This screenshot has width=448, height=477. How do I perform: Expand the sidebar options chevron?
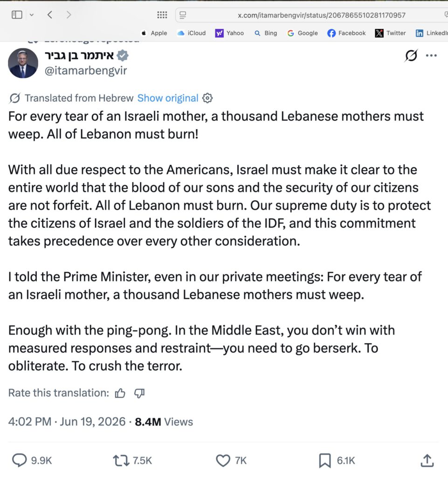click(x=31, y=15)
